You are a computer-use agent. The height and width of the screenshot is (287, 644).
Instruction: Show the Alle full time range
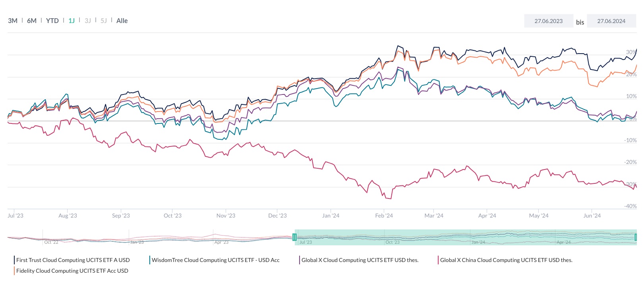[122, 21]
